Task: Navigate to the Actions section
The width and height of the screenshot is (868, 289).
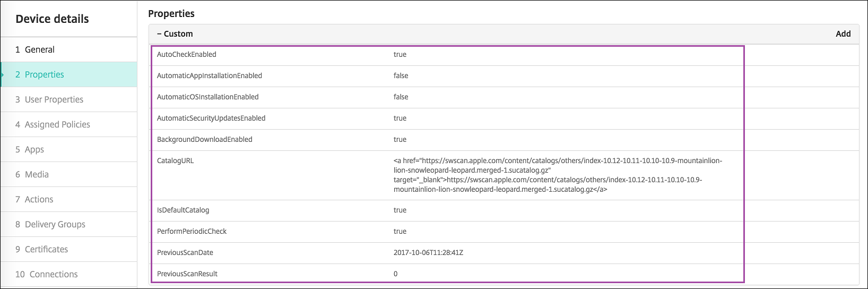Action: click(x=39, y=199)
